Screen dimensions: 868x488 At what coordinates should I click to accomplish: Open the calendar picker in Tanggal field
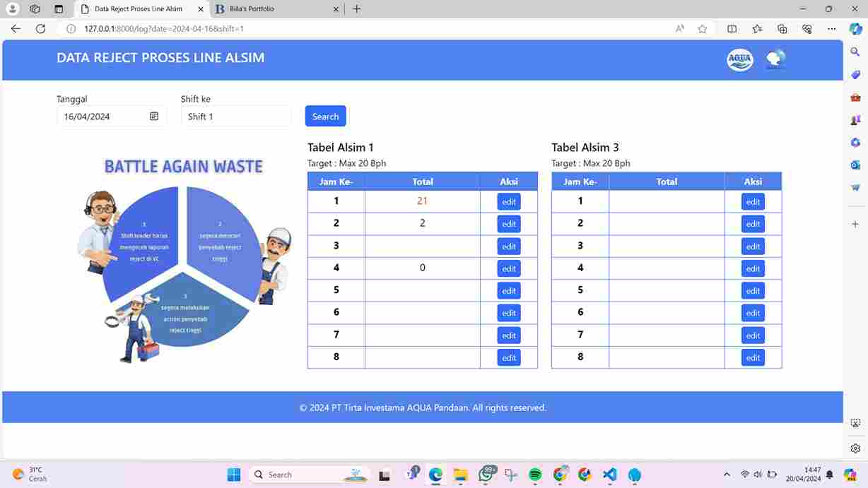pos(154,117)
